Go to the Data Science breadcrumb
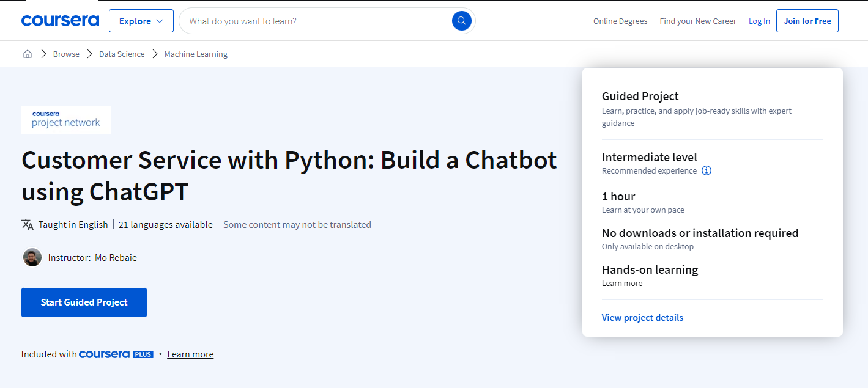Viewport: 868px width, 388px height. tap(122, 54)
